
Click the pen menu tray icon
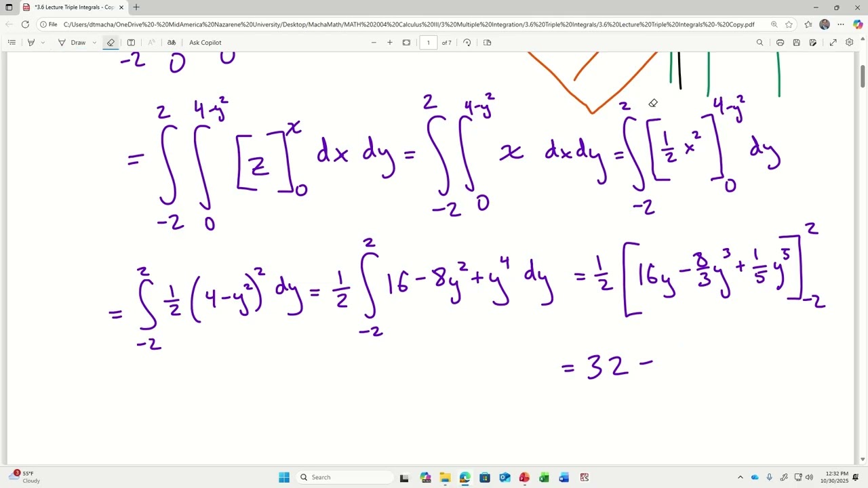(x=784, y=477)
